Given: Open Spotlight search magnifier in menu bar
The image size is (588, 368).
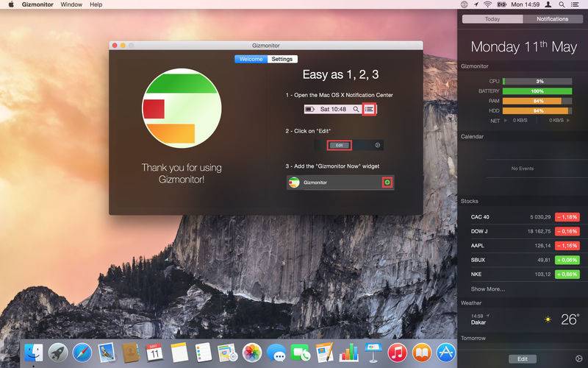Looking at the screenshot, I should 562,4.
